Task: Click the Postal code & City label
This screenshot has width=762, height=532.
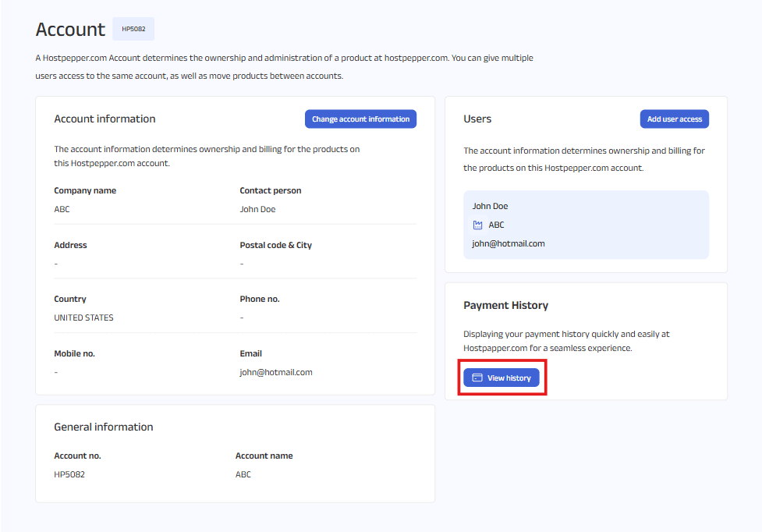Action: [x=275, y=245]
